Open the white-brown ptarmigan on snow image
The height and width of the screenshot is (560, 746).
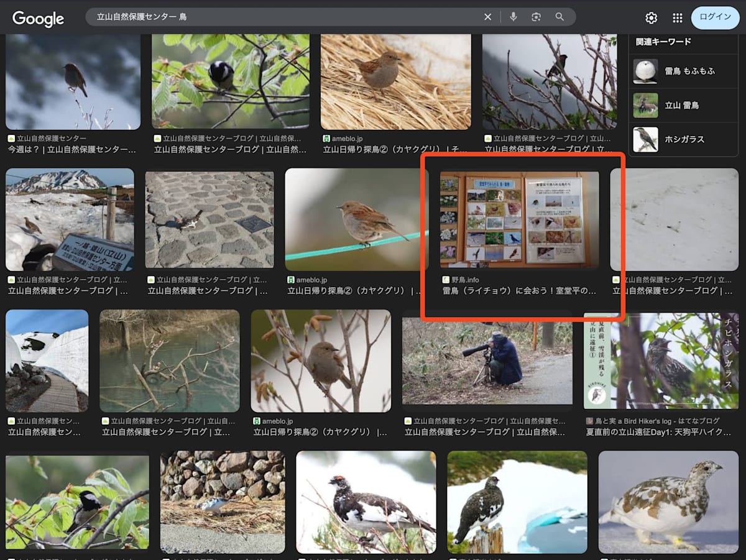point(668,502)
